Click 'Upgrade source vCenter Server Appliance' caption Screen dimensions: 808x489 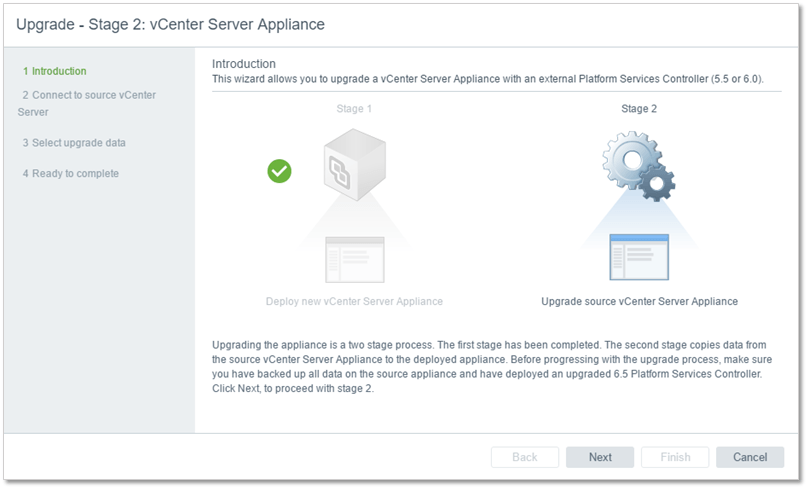639,301
